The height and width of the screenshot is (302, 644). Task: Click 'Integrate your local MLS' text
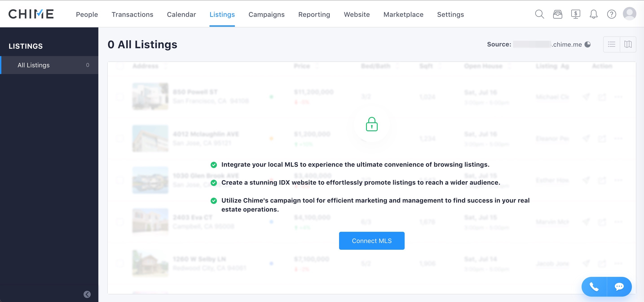click(x=355, y=164)
